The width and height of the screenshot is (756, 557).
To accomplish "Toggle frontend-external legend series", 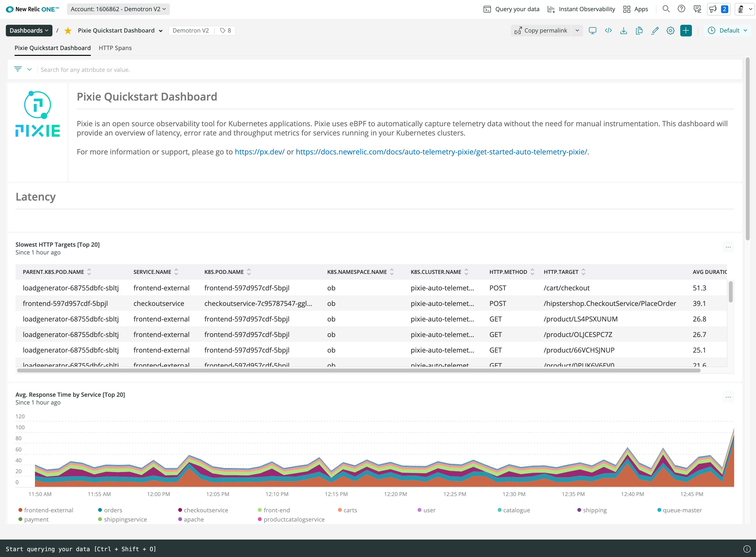I will click(x=48, y=510).
